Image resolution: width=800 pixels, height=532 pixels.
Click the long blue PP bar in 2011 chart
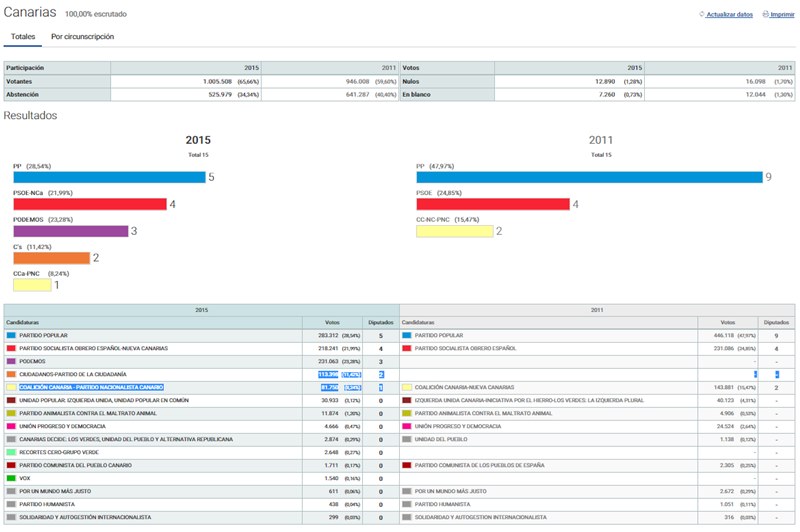point(589,177)
